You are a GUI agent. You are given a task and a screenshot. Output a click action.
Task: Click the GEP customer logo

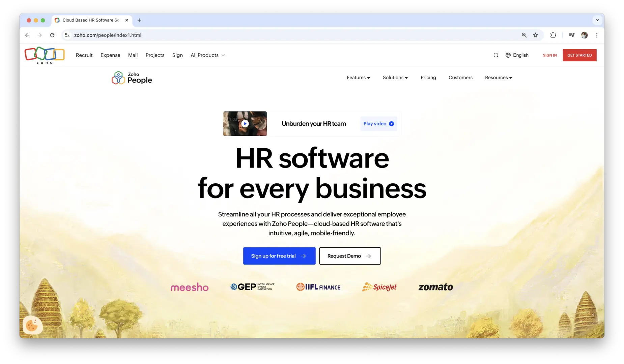point(252,287)
